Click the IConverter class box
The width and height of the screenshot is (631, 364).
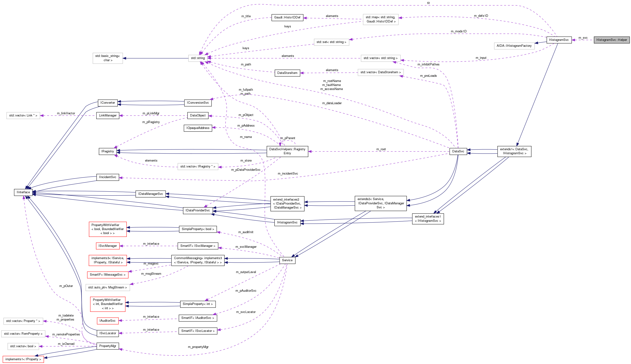point(107,103)
